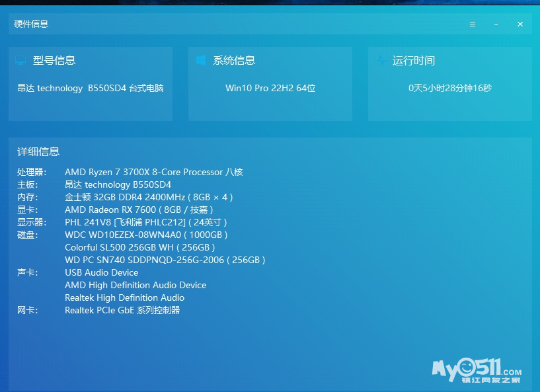
Task: Click the sparkle icon beside 运行时间
Action: [381, 61]
